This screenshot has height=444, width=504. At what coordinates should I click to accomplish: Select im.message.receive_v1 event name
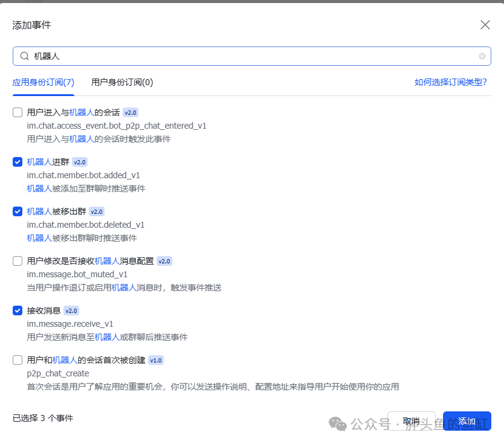tap(70, 324)
